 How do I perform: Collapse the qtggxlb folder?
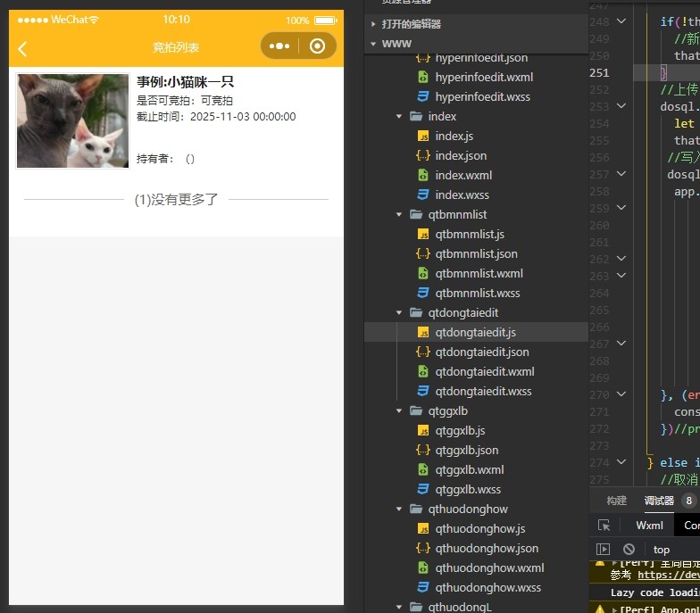[399, 410]
